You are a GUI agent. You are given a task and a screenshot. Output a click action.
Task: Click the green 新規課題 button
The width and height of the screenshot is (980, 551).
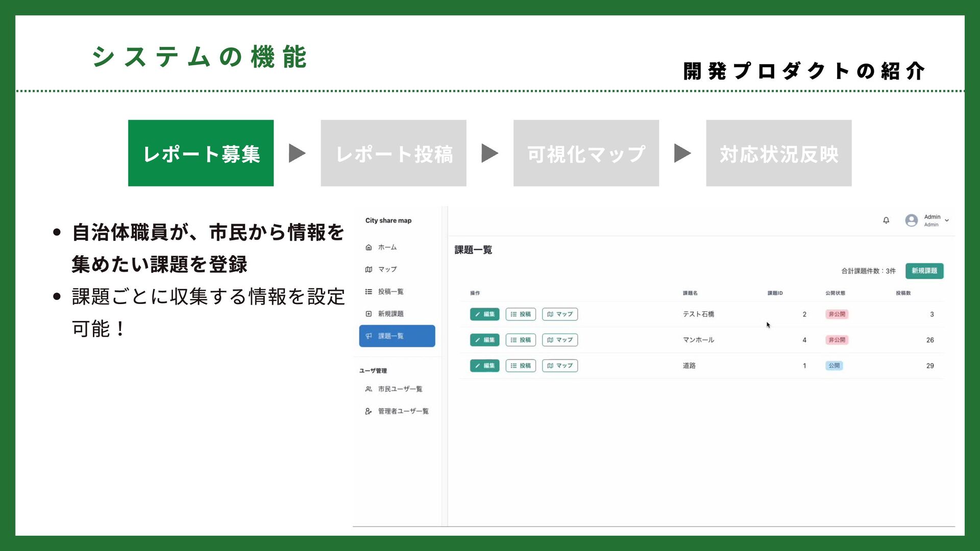[x=924, y=271]
